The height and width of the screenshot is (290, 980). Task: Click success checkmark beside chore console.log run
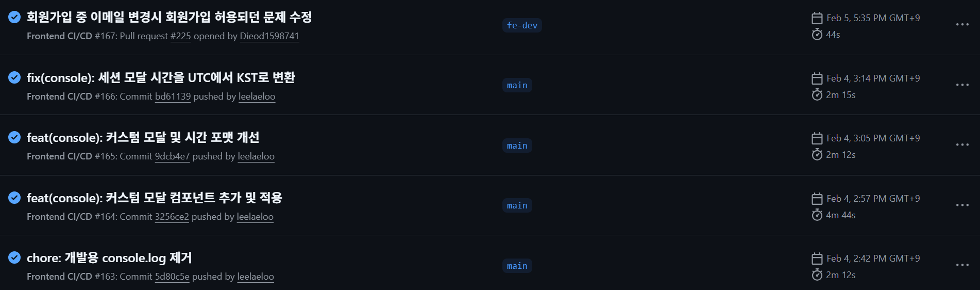coord(14,257)
